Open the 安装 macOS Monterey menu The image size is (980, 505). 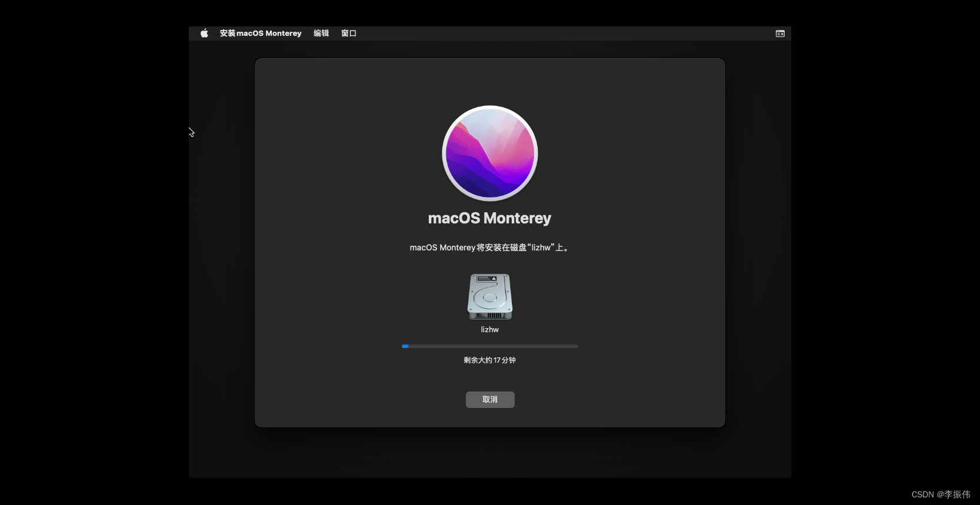(261, 34)
